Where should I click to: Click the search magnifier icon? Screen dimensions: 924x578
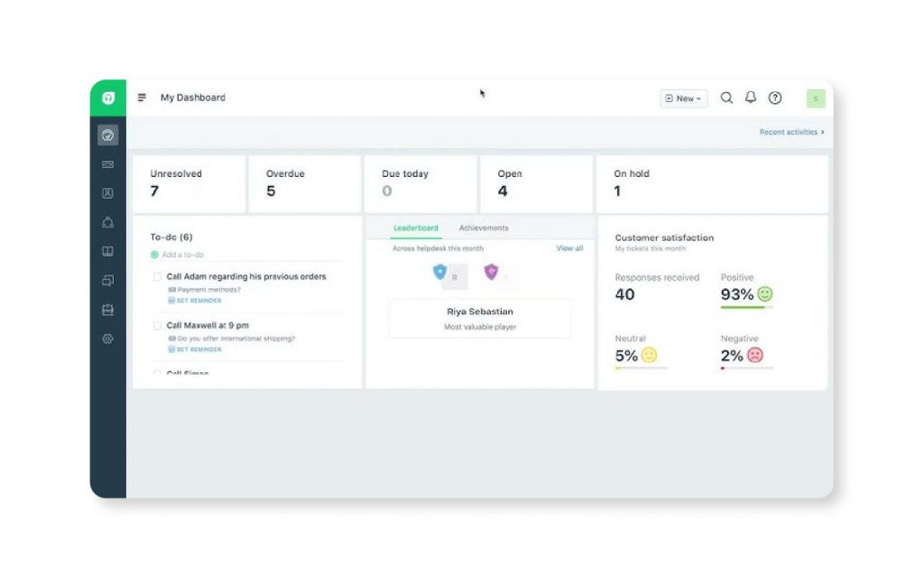[727, 98]
